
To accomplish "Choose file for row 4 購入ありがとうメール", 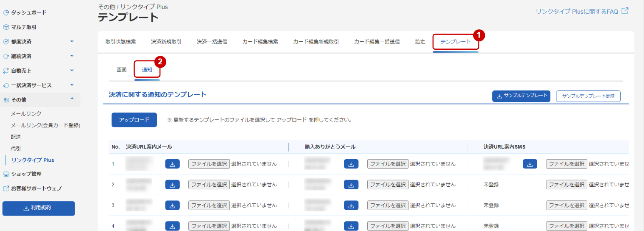I will [388, 226].
